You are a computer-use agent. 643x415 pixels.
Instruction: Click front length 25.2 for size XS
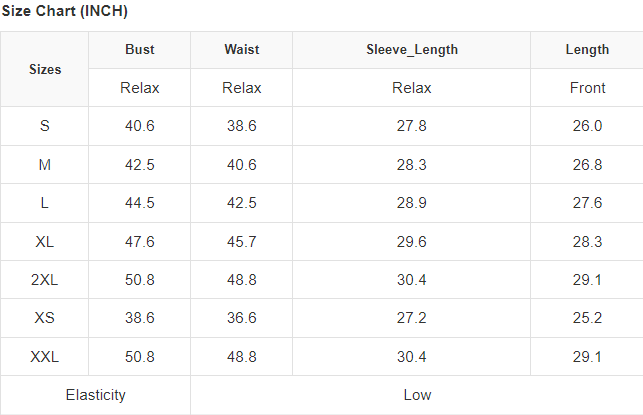(587, 318)
